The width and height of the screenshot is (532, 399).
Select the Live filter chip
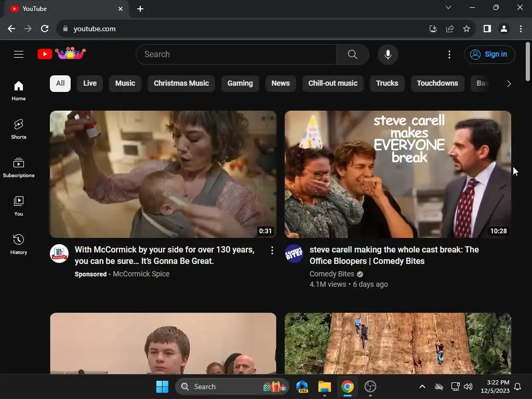90,84
